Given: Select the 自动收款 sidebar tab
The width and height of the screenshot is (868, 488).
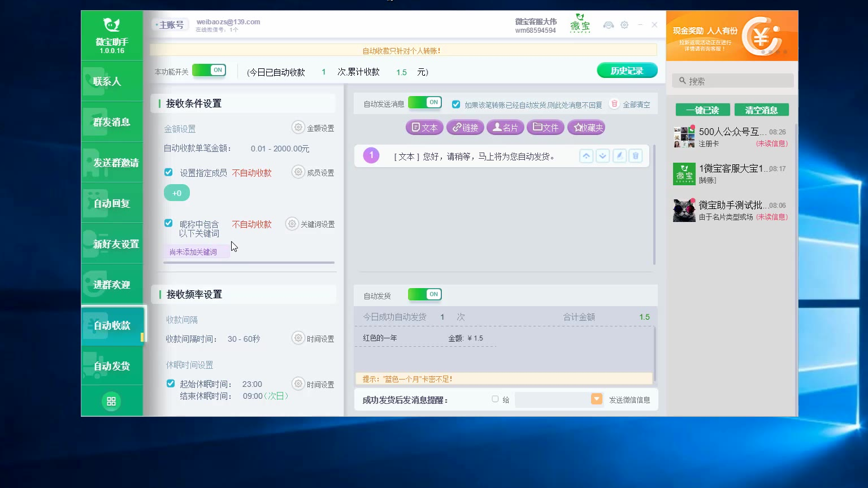Looking at the screenshot, I should [113, 325].
